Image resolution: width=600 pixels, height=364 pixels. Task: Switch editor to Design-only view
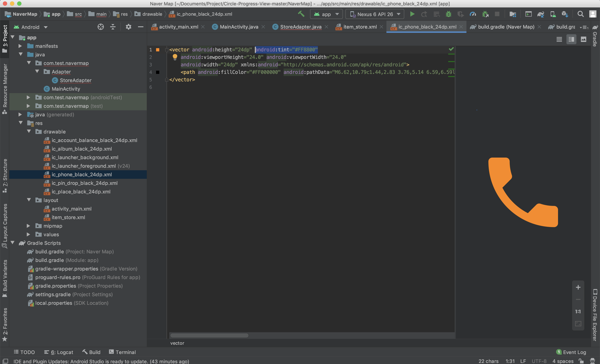coord(583,39)
